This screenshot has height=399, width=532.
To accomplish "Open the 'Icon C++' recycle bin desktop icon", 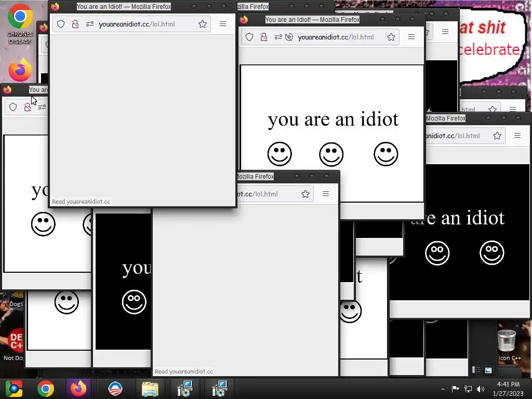I will (509, 345).
